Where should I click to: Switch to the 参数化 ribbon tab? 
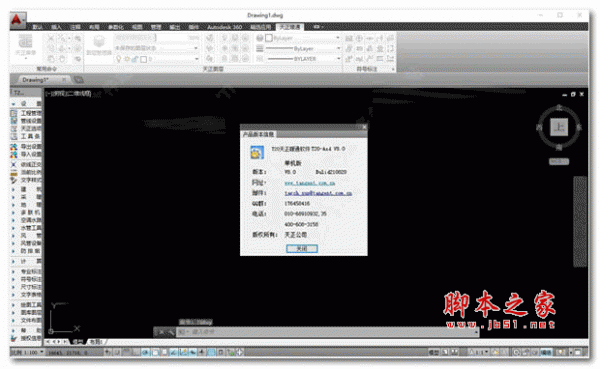click(x=116, y=27)
